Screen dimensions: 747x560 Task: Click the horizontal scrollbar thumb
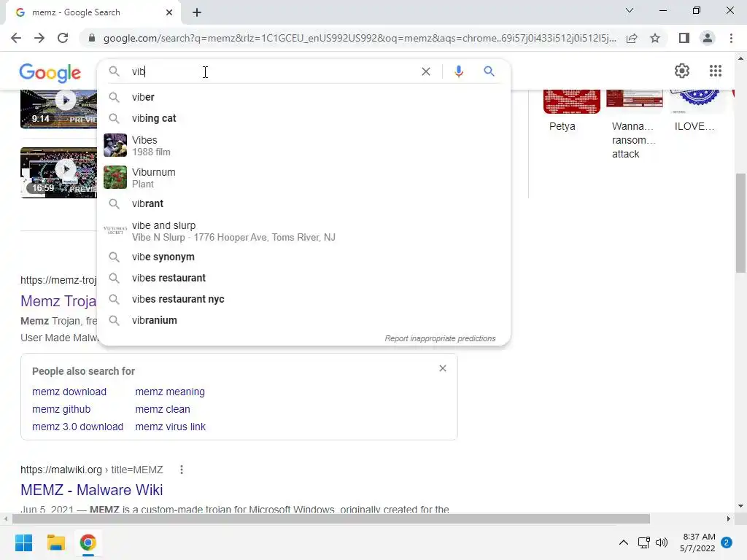pos(331,518)
